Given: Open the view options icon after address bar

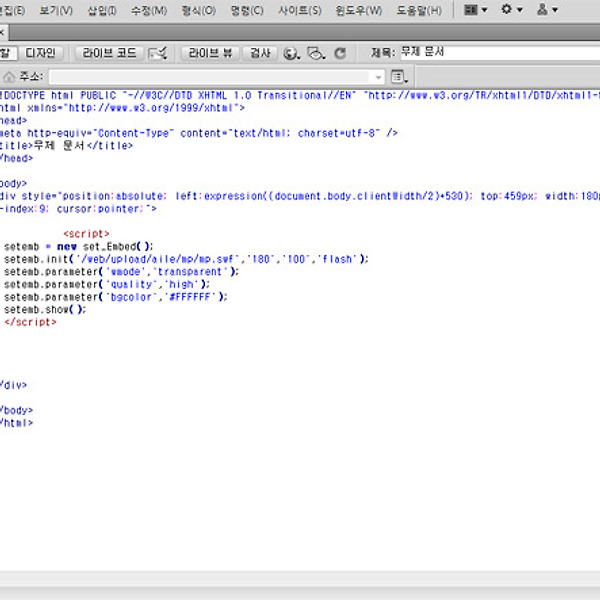Looking at the screenshot, I should point(399,77).
